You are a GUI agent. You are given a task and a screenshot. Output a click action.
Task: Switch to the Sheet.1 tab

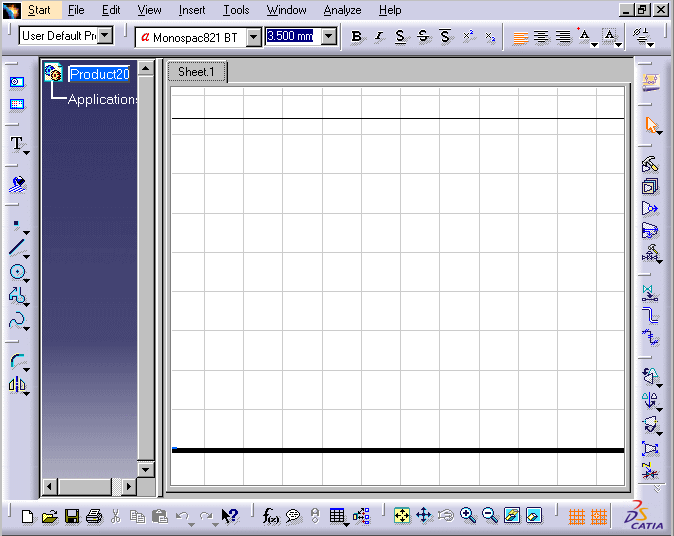click(196, 72)
